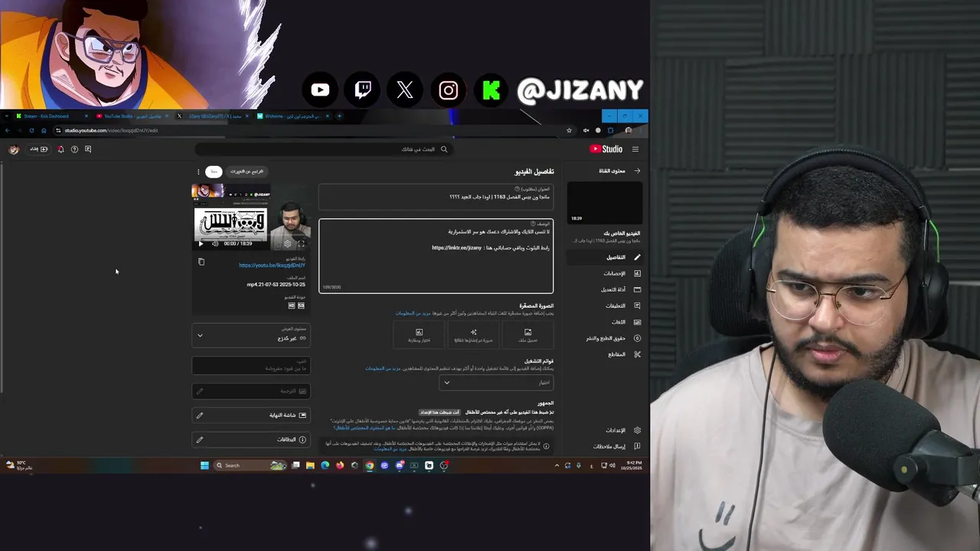Edit شاشة النهاية end screen pencil
The height and width of the screenshot is (551, 980).
[200, 416]
